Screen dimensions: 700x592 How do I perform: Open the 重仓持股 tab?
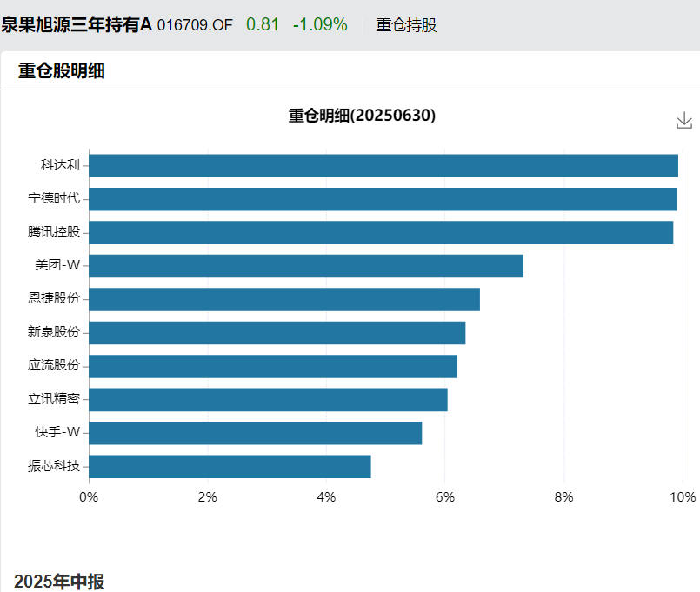click(406, 25)
